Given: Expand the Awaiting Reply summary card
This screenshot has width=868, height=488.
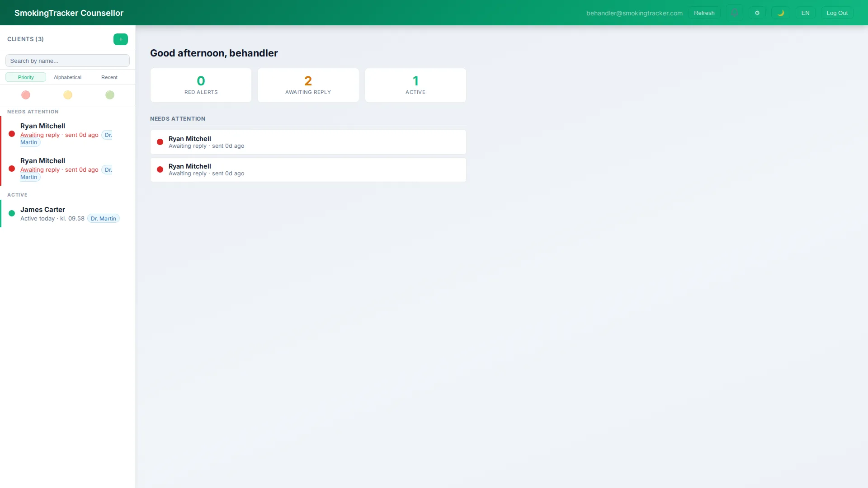Looking at the screenshot, I should tap(308, 85).
